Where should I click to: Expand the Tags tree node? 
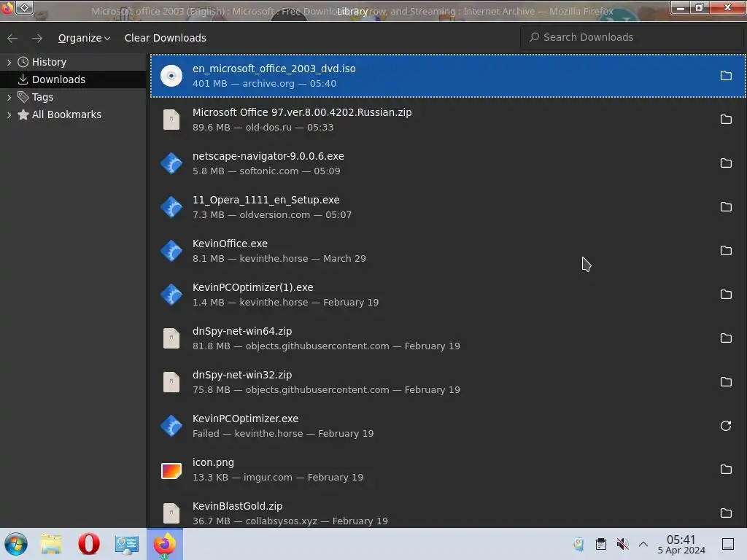click(9, 97)
